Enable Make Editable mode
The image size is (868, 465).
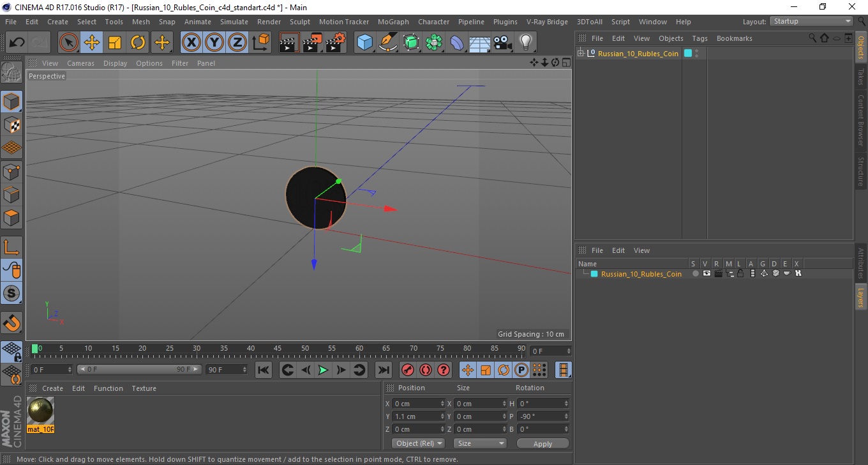(11, 73)
